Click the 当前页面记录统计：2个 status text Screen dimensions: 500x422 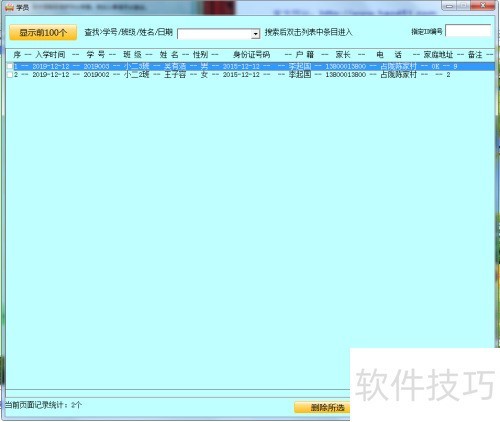click(43, 405)
